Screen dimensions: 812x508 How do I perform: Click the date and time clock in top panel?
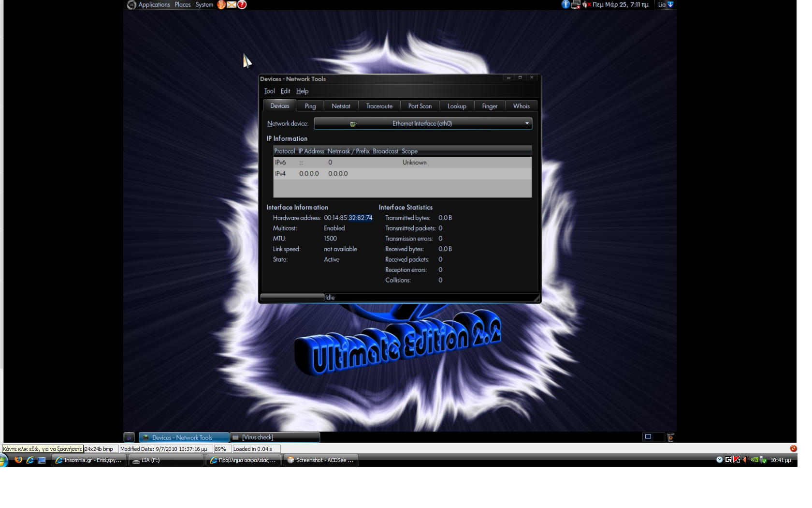point(621,4)
